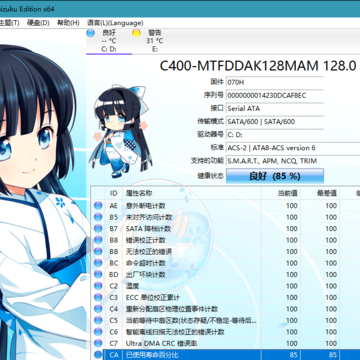Viewport: 360px width, 360px height.
Task: Click the 当前值 85 in the CA row
Action: (293, 355)
